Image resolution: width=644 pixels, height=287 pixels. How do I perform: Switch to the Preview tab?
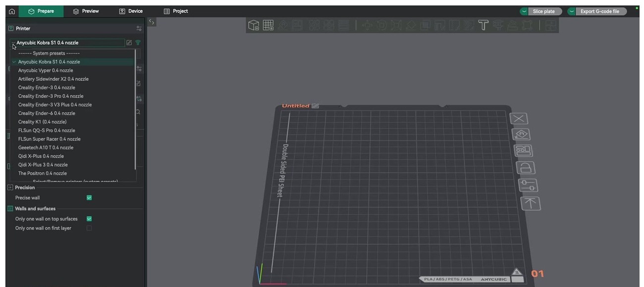(x=86, y=11)
